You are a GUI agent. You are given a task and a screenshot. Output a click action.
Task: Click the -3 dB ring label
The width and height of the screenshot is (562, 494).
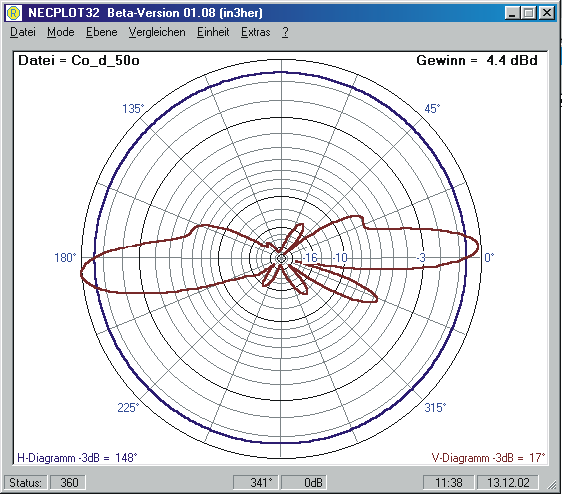pos(421,257)
